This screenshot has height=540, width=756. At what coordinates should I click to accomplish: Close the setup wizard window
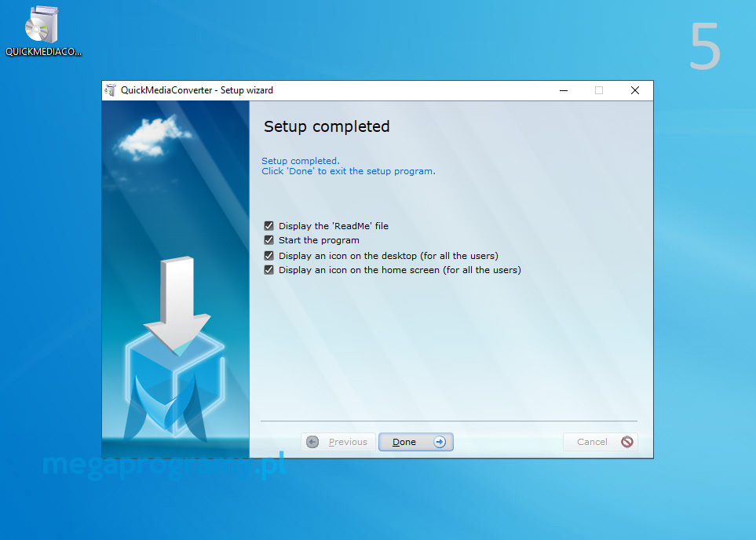[635, 90]
